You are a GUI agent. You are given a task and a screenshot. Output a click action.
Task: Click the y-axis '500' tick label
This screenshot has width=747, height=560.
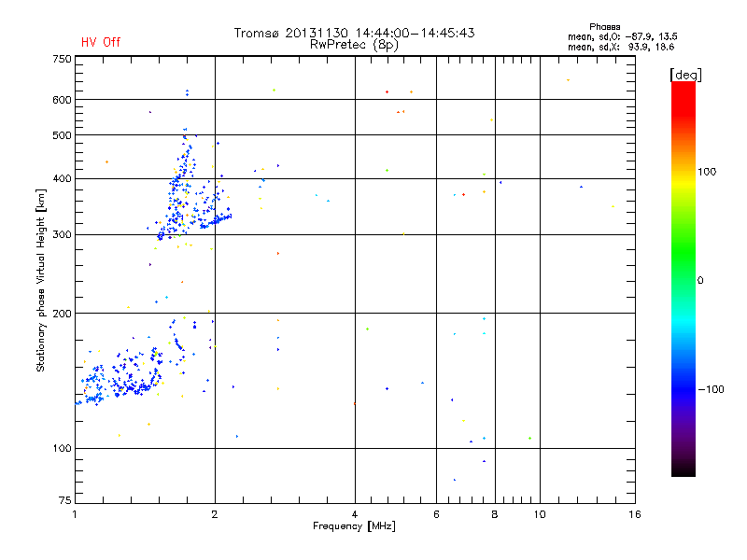[62, 135]
